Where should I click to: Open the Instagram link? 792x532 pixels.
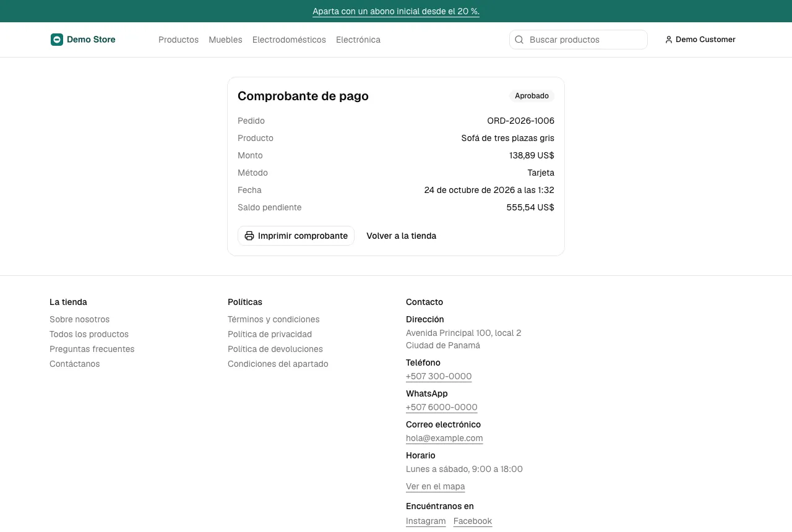tap(426, 521)
